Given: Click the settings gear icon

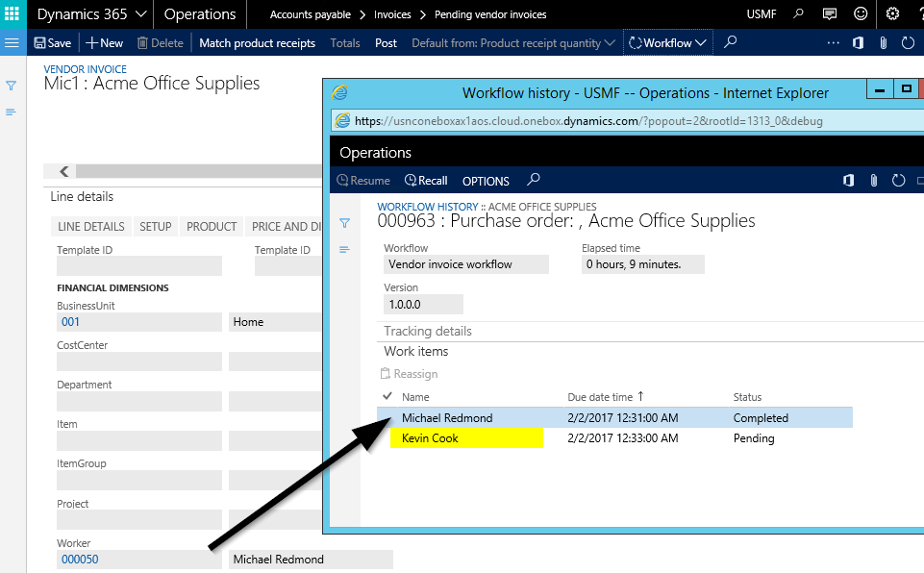Looking at the screenshot, I should coord(892,14).
